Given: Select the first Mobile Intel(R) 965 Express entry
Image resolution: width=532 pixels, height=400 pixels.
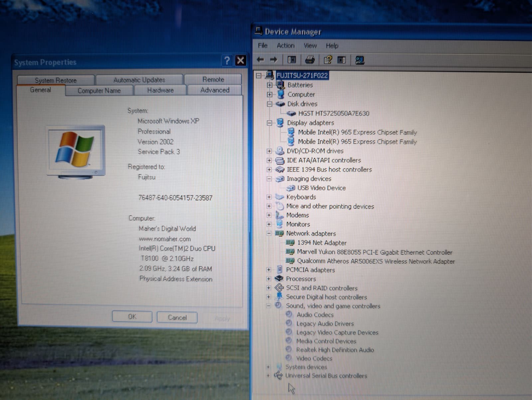Looking at the screenshot, I should (357, 132).
